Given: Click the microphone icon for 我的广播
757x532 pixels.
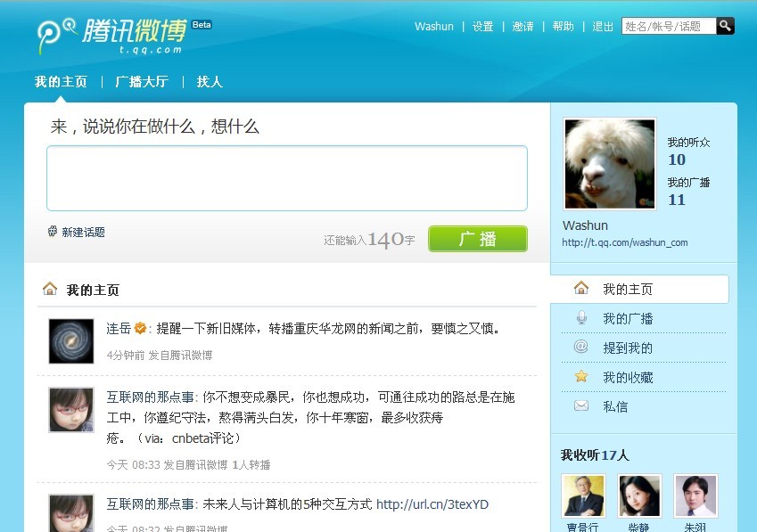Looking at the screenshot, I should tap(581, 318).
